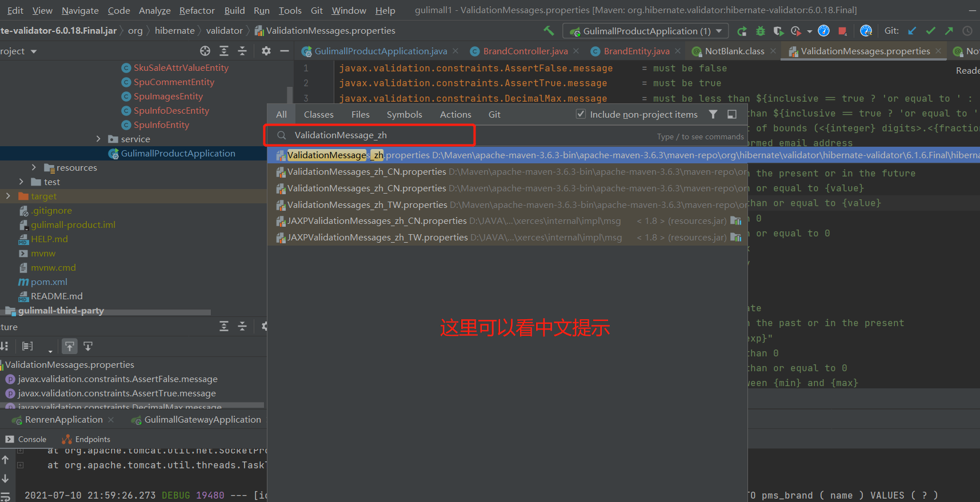Expand the test folder

[x=21, y=182]
